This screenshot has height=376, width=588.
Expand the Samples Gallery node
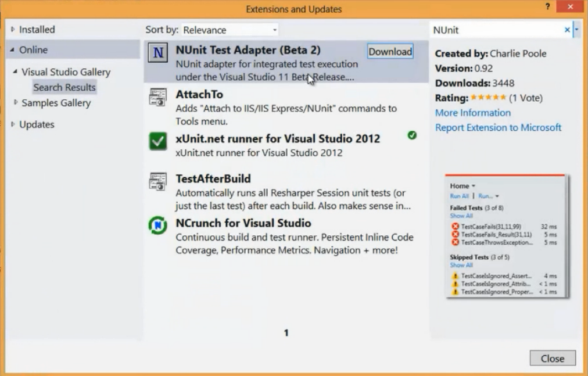[15, 102]
